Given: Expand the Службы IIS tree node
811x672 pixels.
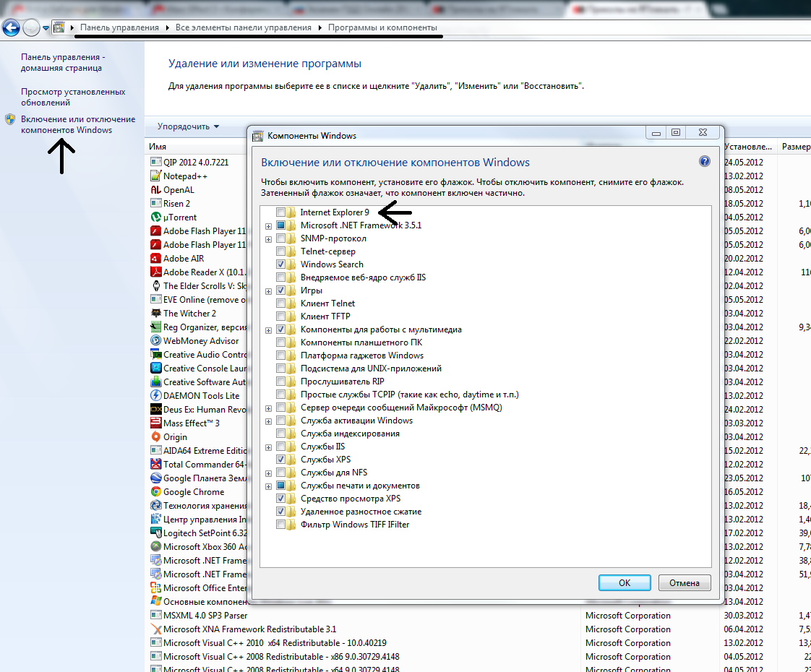Looking at the screenshot, I should (268, 447).
